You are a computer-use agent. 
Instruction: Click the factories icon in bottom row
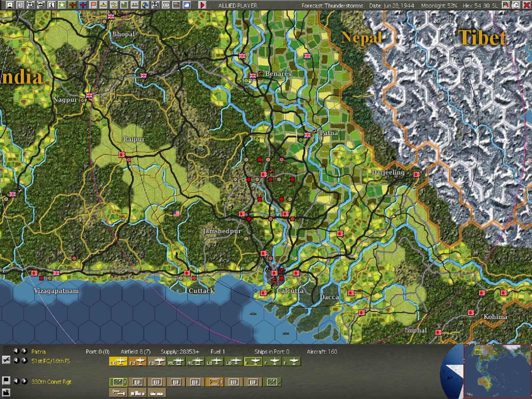pos(157,392)
